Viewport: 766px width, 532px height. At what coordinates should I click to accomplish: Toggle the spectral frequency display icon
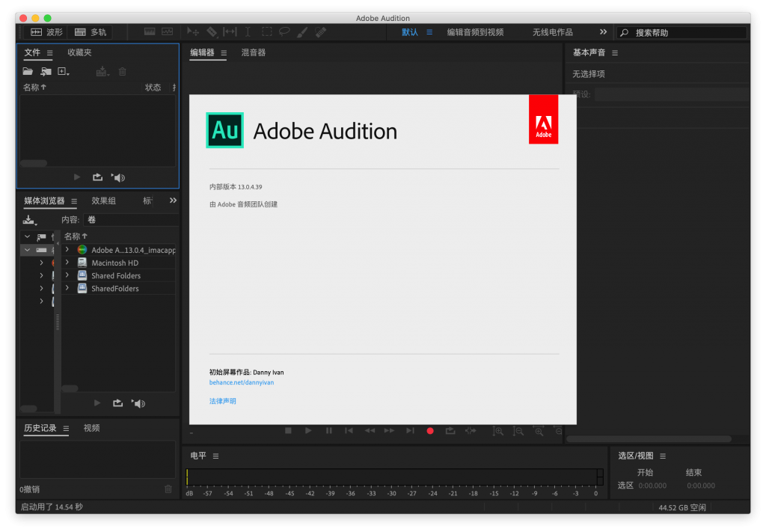(x=150, y=31)
